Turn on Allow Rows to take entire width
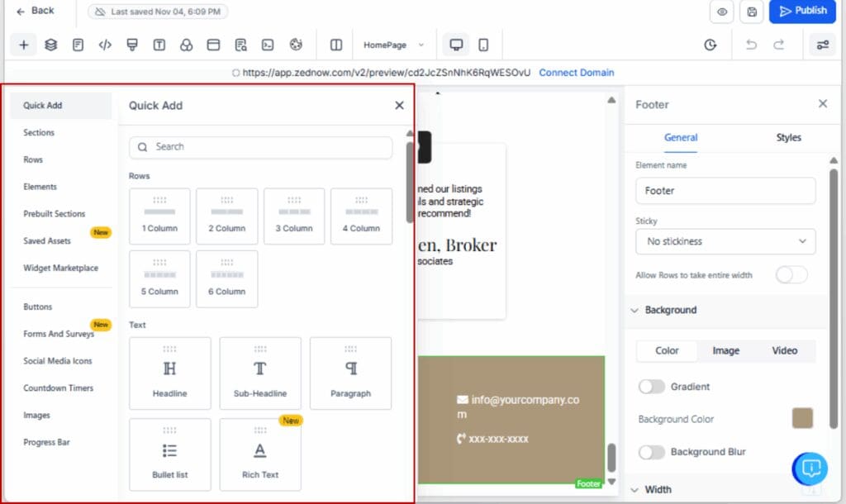 [x=791, y=274]
